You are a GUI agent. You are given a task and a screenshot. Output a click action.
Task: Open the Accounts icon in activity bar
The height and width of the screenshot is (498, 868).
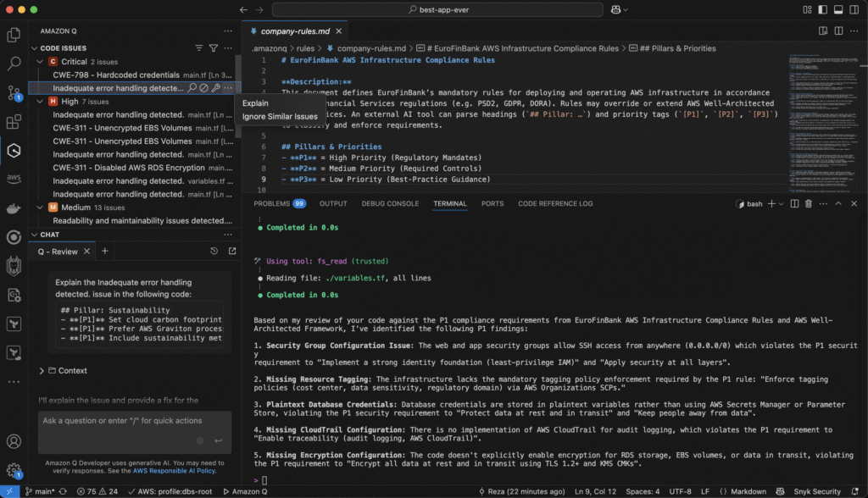pos(14,441)
